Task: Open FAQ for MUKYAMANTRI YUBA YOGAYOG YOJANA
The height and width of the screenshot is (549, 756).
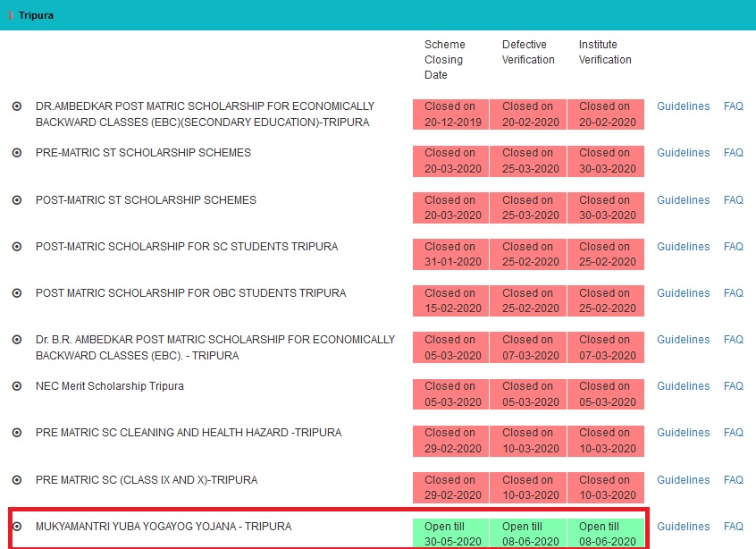Action: [734, 527]
